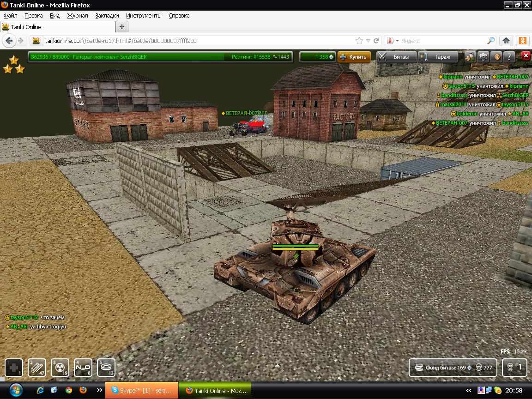Open the Вид menu
532x399 pixels.
tap(54, 16)
